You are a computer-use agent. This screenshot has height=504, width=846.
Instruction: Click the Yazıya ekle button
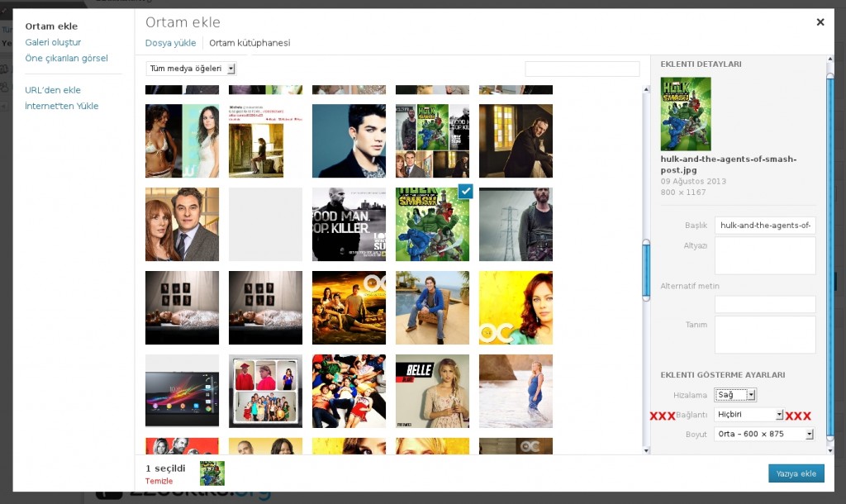click(x=796, y=473)
